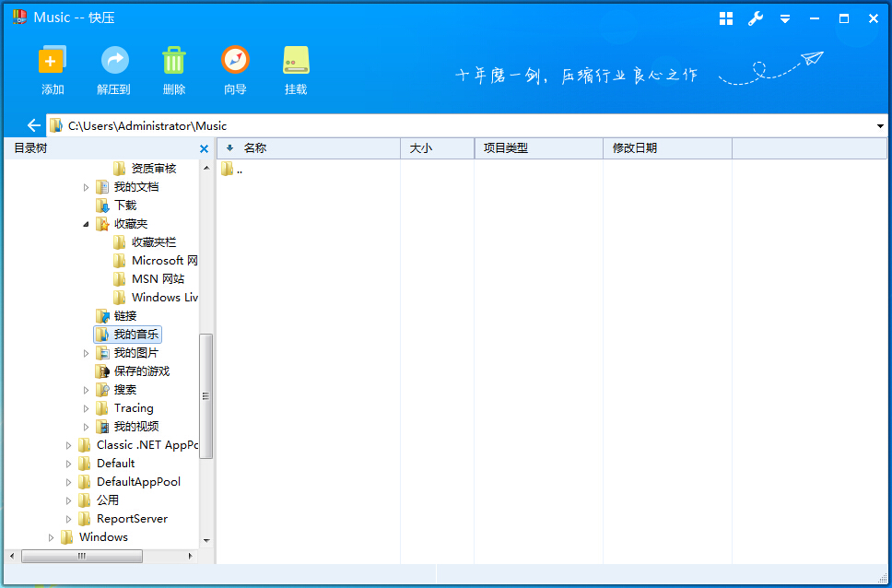The height and width of the screenshot is (588, 892).
Task: Click the back navigation arrow
Action: (33, 125)
